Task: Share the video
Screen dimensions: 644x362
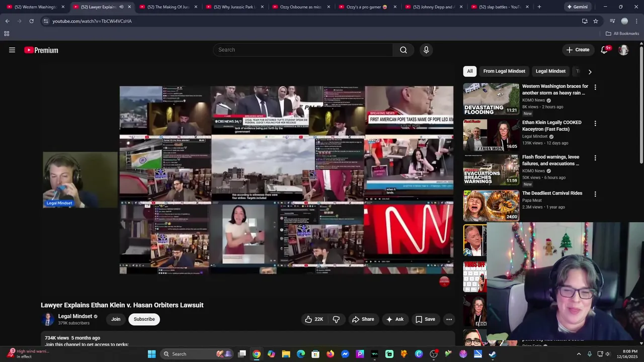Action: coord(363,319)
